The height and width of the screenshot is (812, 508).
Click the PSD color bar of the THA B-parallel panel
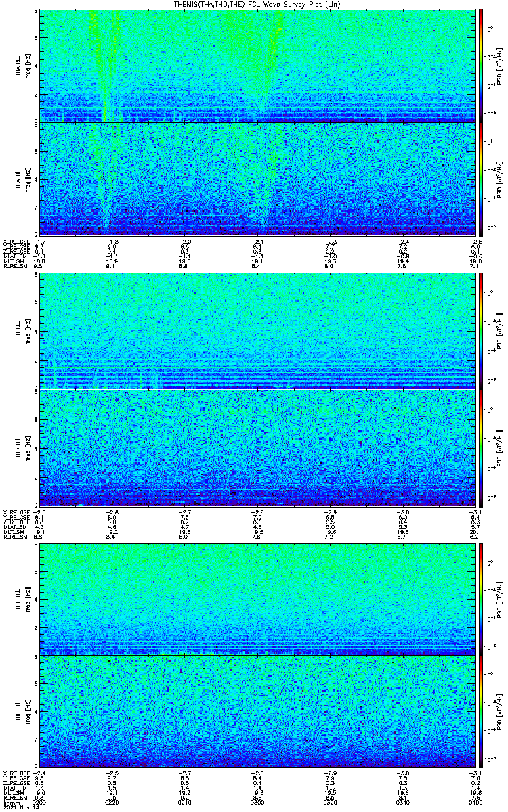(481, 179)
